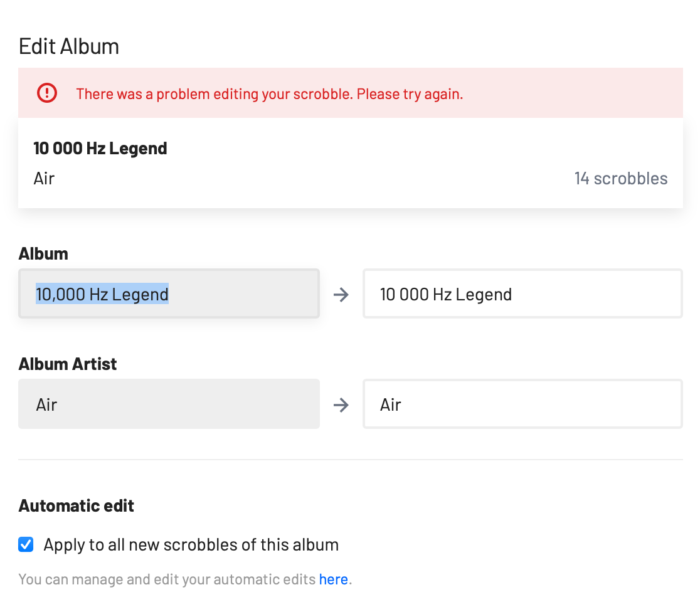The height and width of the screenshot is (612, 700).
Task: Click the "Album Artist" field label
Action: point(68,364)
